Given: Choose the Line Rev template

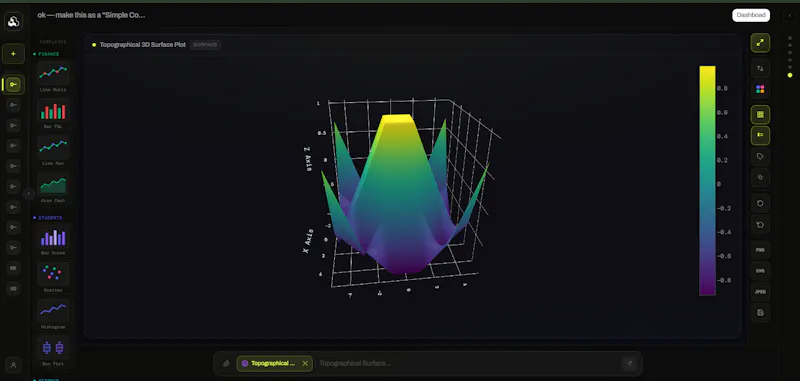Looking at the screenshot, I should tap(53, 150).
